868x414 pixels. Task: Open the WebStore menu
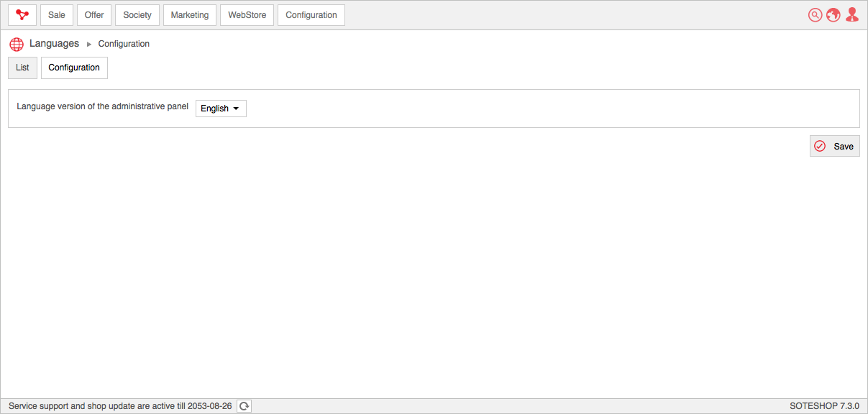[247, 15]
